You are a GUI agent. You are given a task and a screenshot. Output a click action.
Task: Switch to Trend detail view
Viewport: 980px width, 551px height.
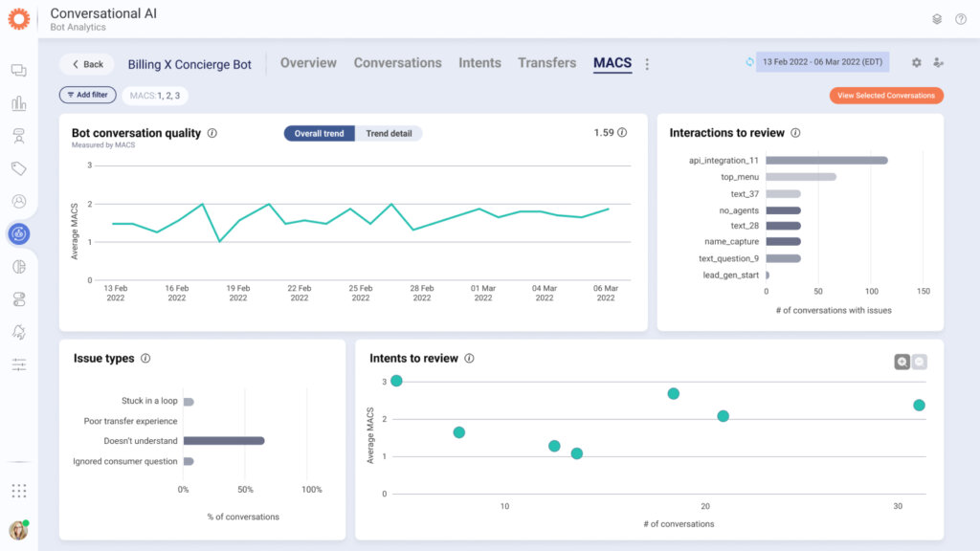coord(389,134)
